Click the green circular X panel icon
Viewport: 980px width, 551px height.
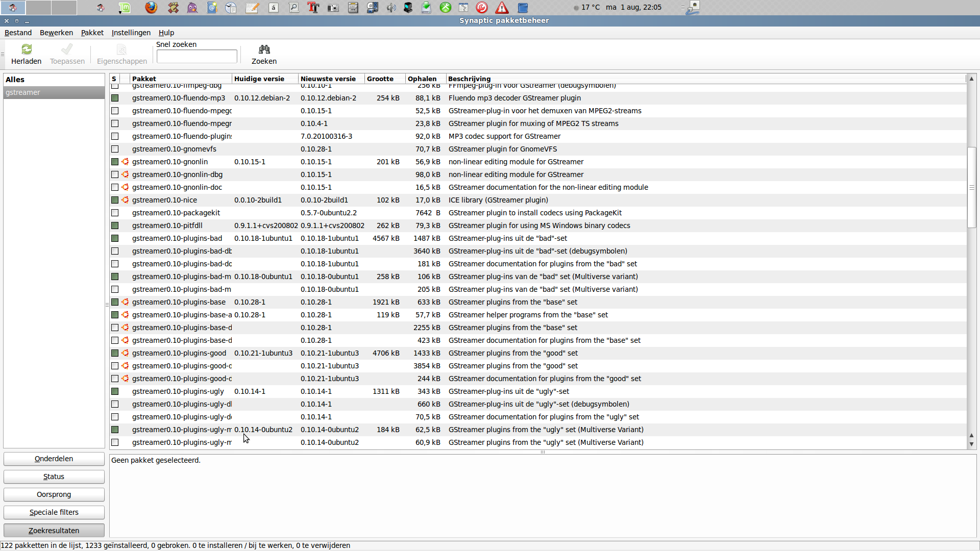446,8
